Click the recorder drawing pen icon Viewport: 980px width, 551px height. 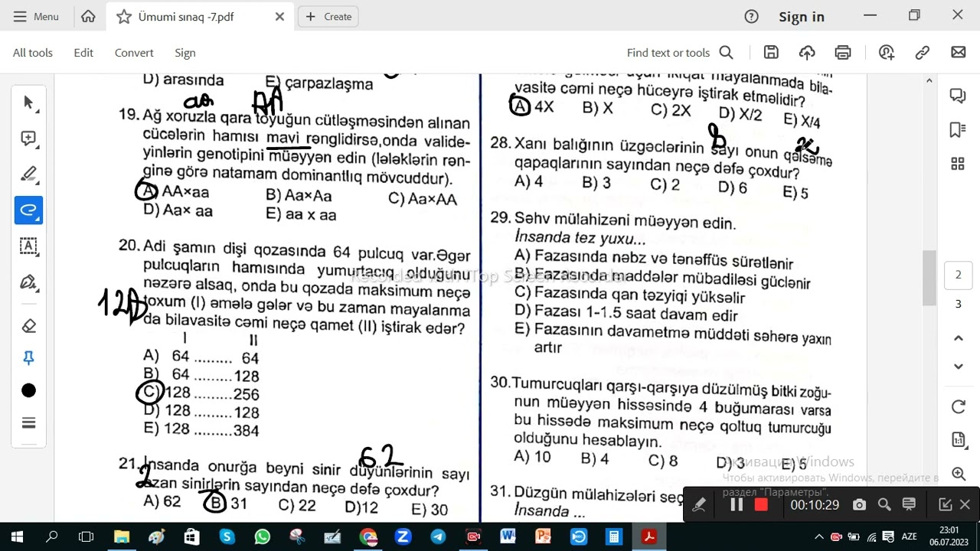point(699,504)
